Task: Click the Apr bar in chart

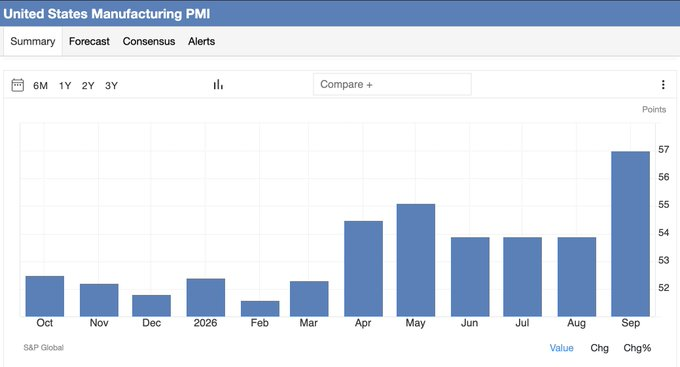Action: 363,269
